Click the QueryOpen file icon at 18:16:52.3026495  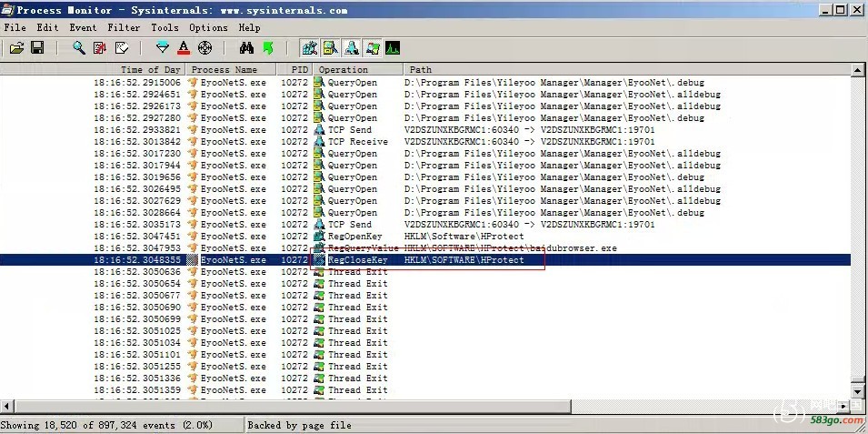click(x=319, y=188)
